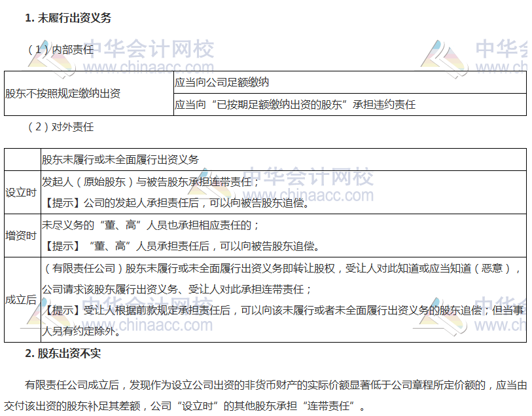This screenshot has width=532, height=416.
Task: Select the 成立后 row label
Action: [21, 299]
